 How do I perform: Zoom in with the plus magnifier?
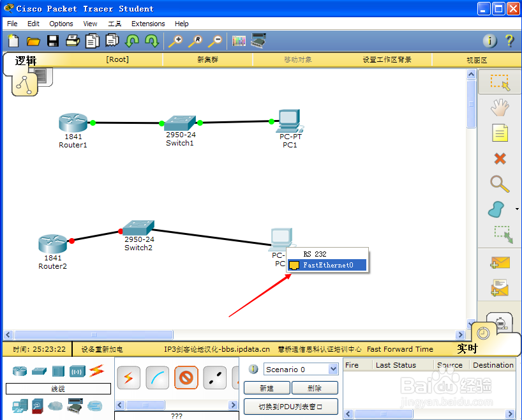(x=175, y=41)
